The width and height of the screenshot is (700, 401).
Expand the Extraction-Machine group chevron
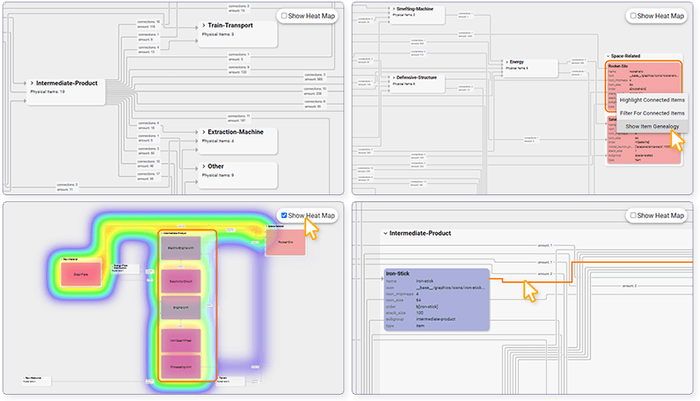[x=204, y=132]
